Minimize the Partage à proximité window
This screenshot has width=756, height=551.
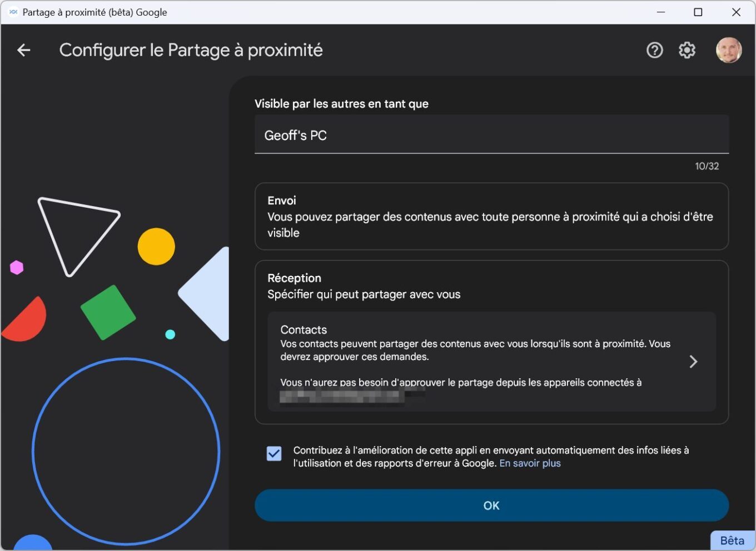pos(661,12)
